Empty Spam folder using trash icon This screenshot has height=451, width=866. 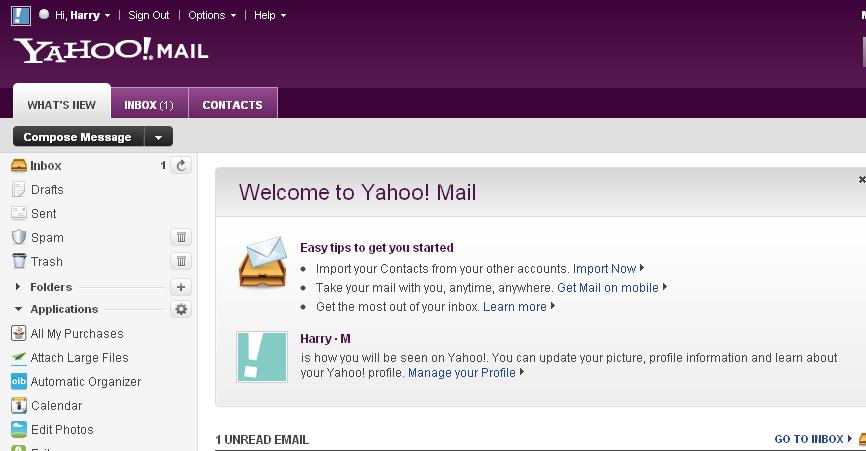point(181,238)
